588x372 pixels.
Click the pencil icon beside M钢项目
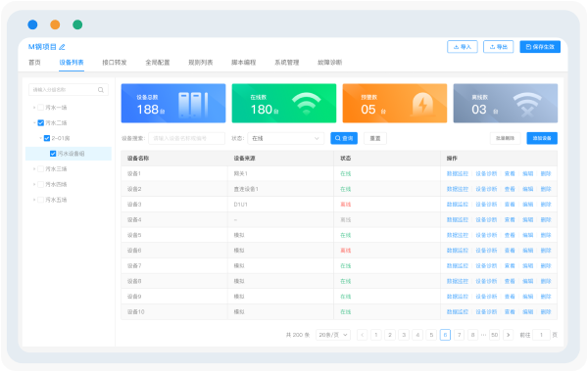[63, 47]
